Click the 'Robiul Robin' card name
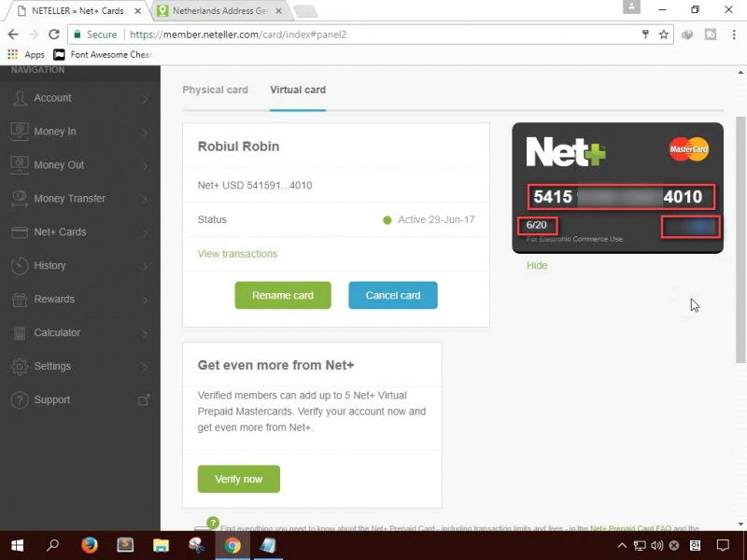The height and width of the screenshot is (560, 747). pyautogui.click(x=238, y=147)
